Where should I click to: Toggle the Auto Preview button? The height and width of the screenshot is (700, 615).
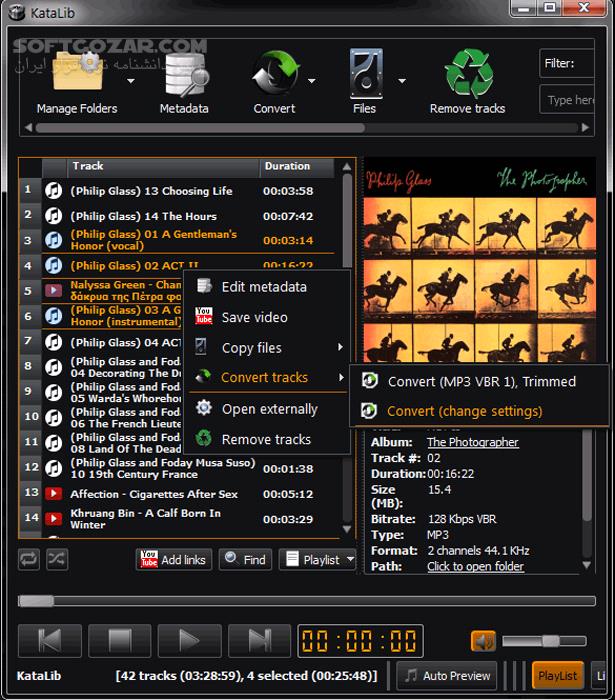coord(447,675)
